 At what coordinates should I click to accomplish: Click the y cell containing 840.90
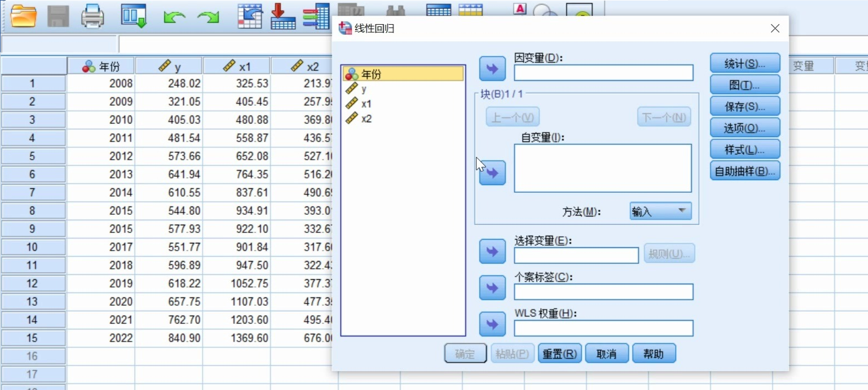(x=169, y=338)
